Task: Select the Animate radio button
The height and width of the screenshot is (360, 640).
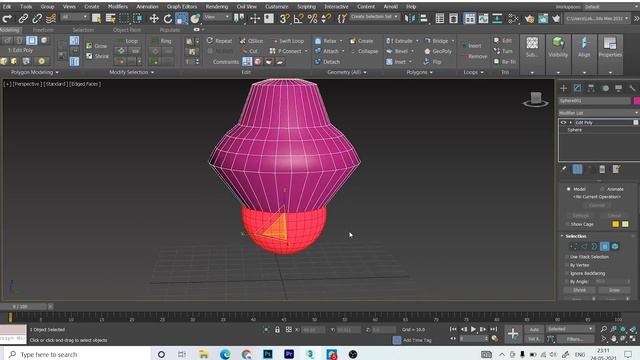Action: (602, 189)
